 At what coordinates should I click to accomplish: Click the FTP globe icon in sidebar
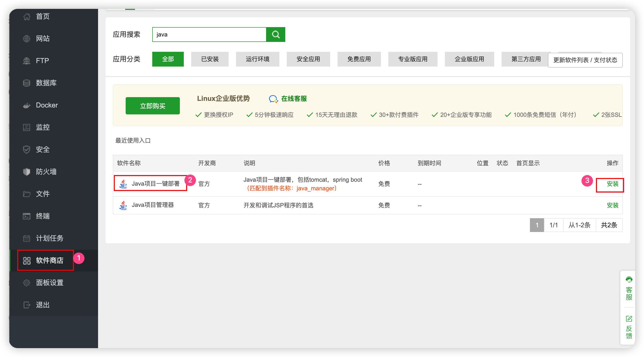tap(27, 61)
